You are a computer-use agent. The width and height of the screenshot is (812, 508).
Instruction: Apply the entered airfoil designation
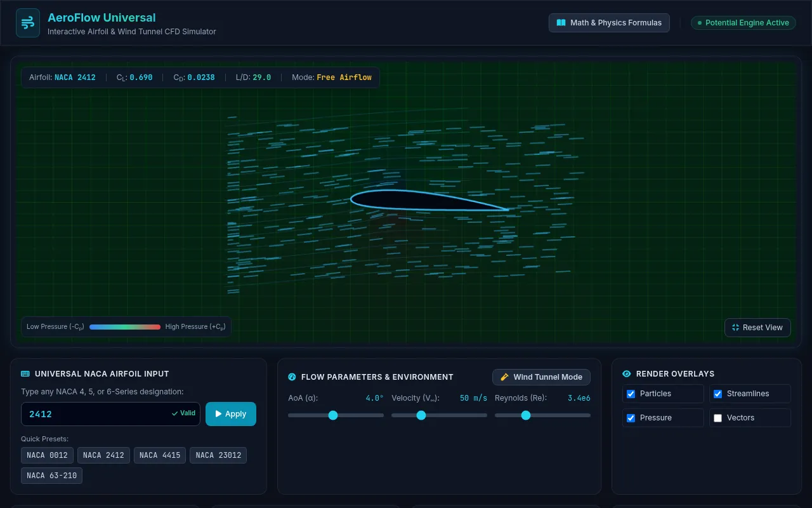[x=231, y=414]
